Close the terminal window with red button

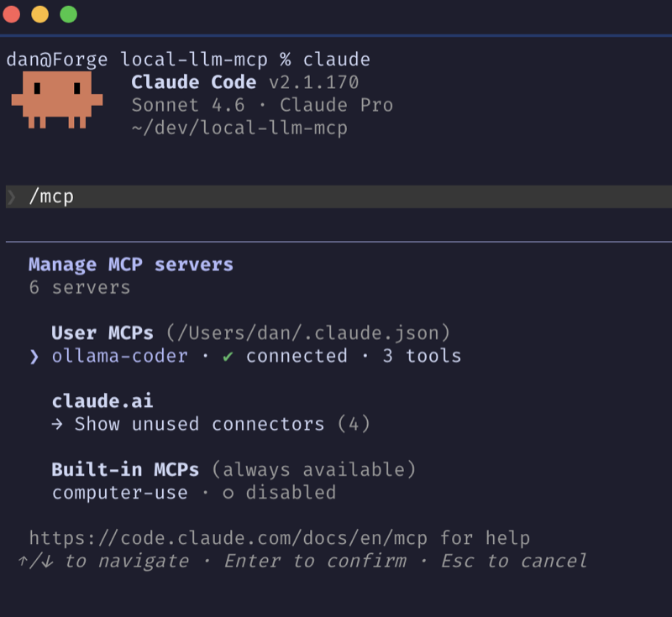coord(11,14)
